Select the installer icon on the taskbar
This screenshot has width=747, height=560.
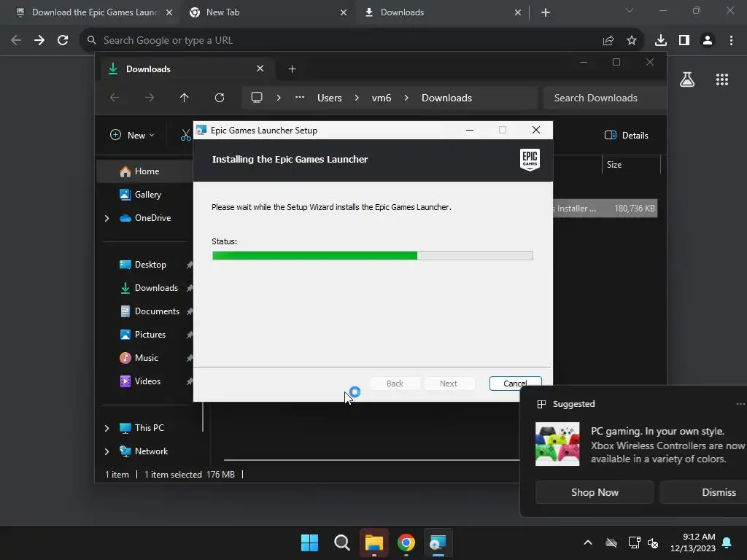(x=438, y=542)
